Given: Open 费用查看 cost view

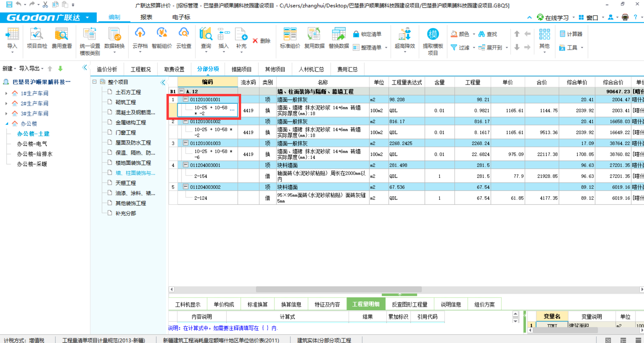Looking at the screenshot, I should tap(62, 39).
